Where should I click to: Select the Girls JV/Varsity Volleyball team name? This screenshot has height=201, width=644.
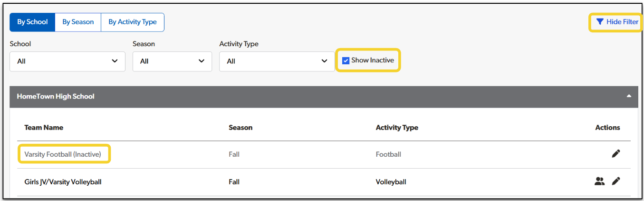pyautogui.click(x=63, y=182)
